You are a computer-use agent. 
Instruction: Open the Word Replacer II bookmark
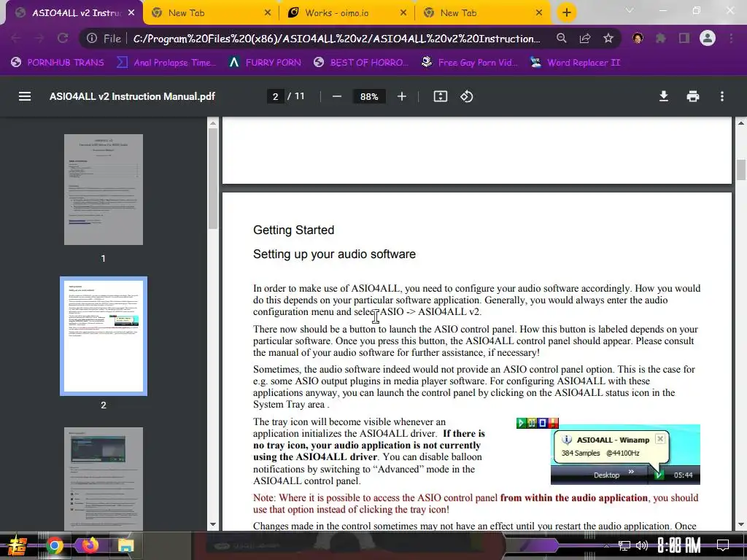pyautogui.click(x=576, y=63)
